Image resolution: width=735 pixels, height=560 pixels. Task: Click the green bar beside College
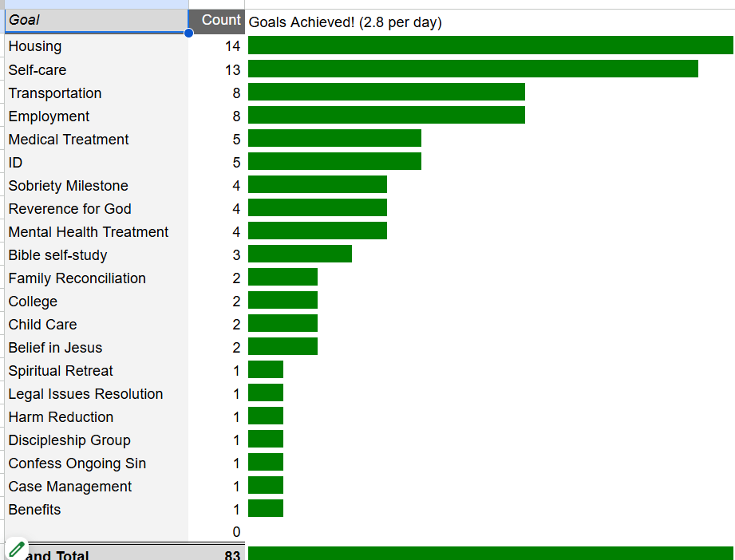283,300
